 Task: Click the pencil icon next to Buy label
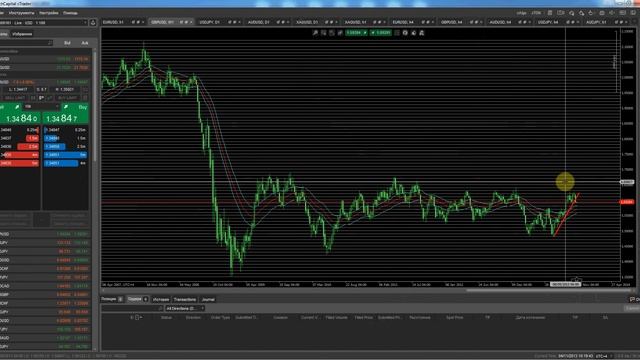pos(66,107)
